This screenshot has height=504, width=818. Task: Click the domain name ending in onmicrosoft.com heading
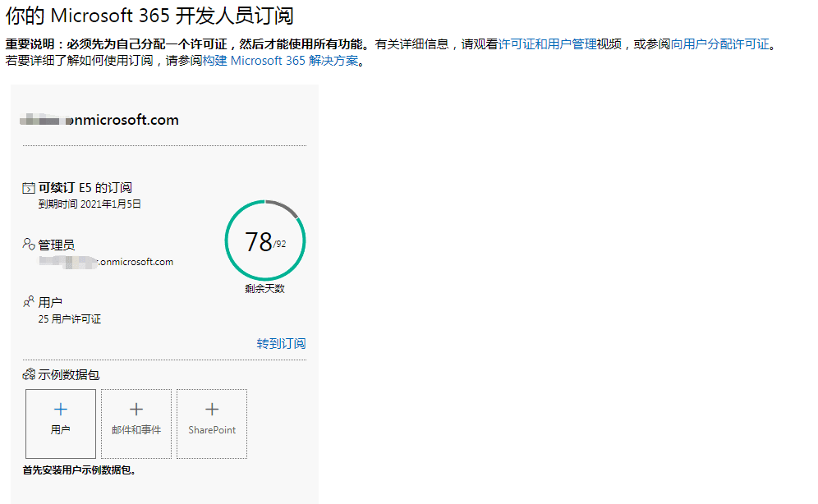click(99, 120)
